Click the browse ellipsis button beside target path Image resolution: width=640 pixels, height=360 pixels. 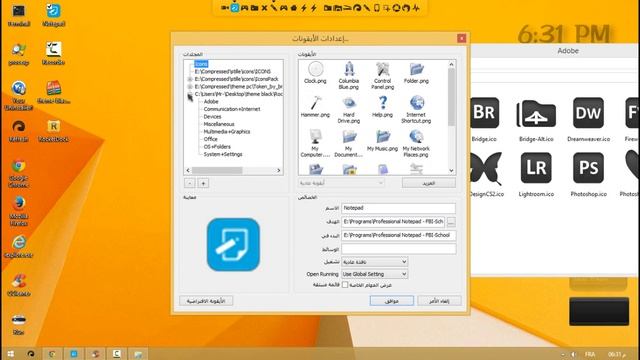point(451,222)
